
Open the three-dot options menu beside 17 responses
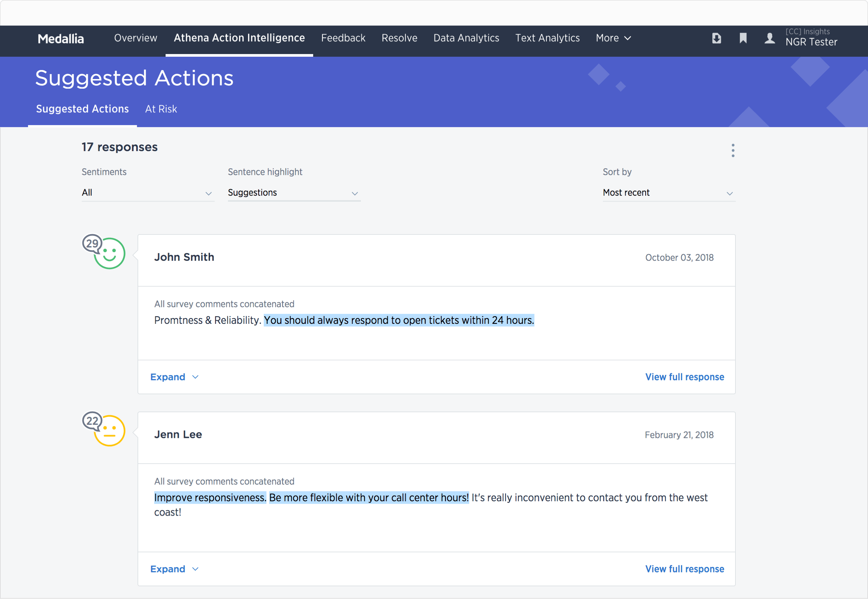pyautogui.click(x=732, y=150)
